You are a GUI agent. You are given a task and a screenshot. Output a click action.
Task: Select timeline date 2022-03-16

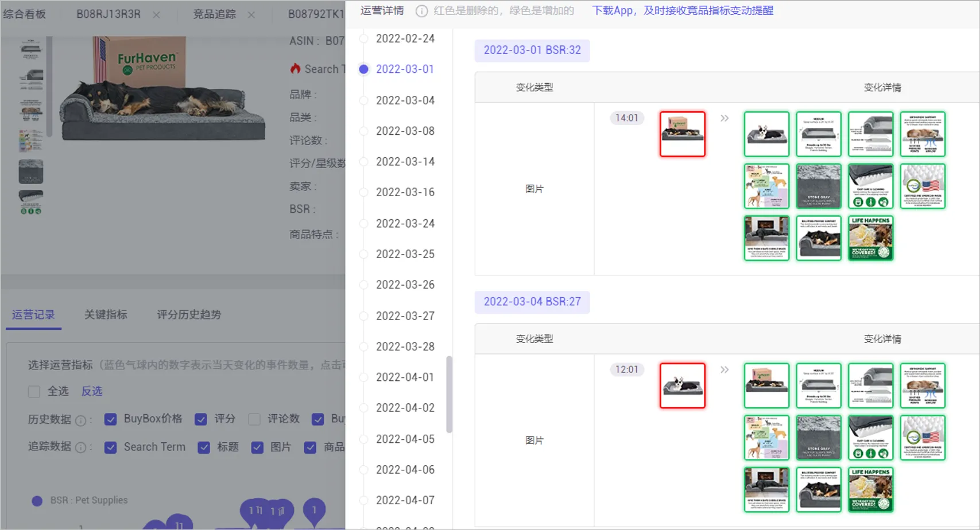(x=405, y=192)
